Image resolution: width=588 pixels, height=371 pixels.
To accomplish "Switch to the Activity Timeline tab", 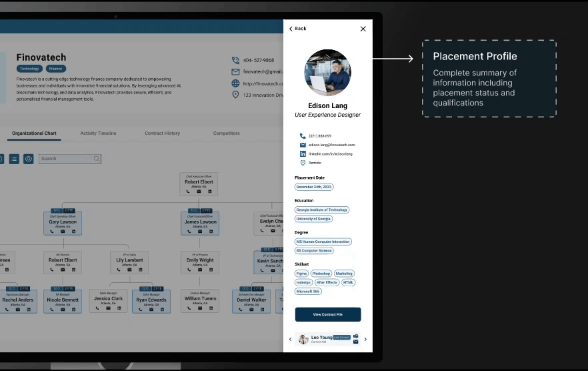I will click(x=98, y=133).
